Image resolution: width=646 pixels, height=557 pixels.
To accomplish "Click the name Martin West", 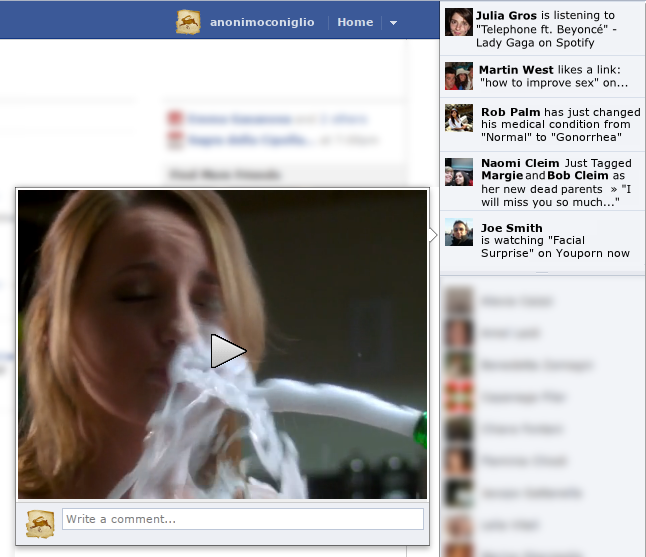I will [x=516, y=70].
